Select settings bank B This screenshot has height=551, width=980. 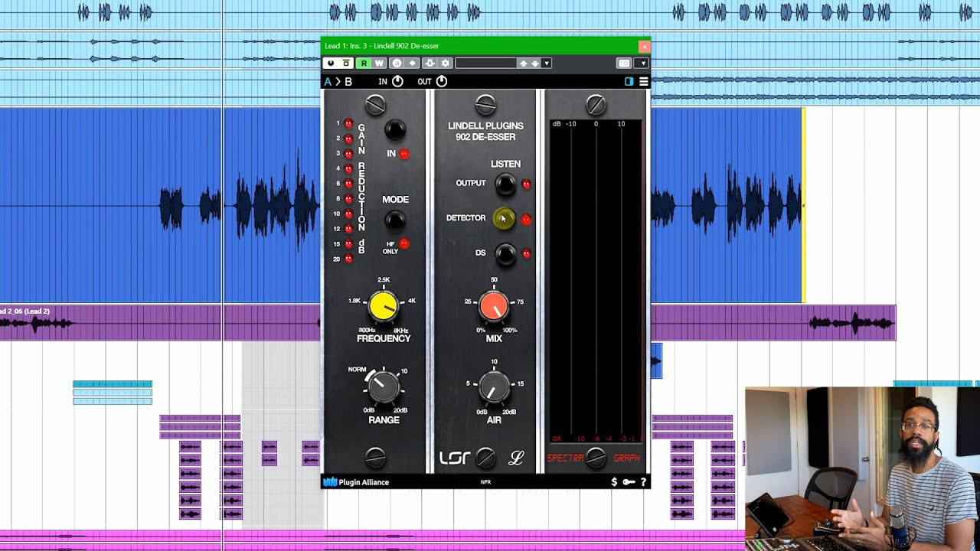click(348, 81)
